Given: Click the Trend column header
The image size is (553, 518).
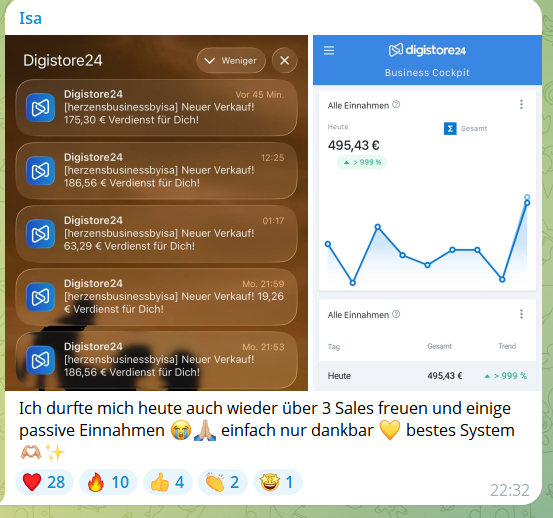Looking at the screenshot, I should point(507,346).
